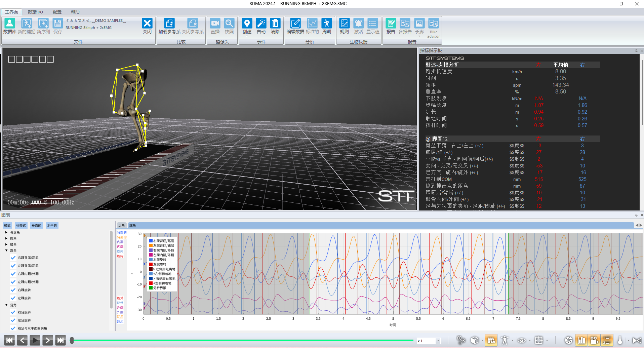The height and width of the screenshot is (348, 644).
Task: Expand the 膝角 tree node
Action: pyautogui.click(x=6, y=244)
